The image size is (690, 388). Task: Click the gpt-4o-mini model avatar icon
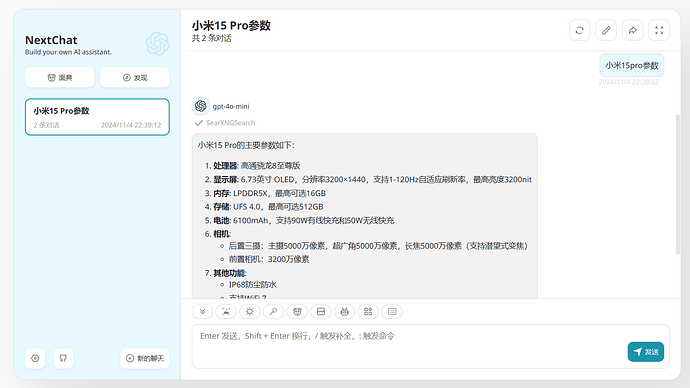pos(201,106)
